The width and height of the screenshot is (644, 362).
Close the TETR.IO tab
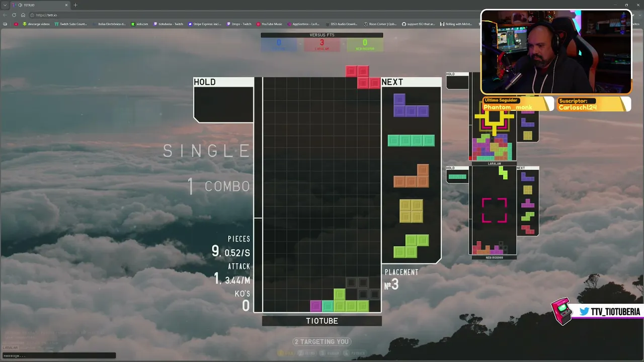[67, 5]
